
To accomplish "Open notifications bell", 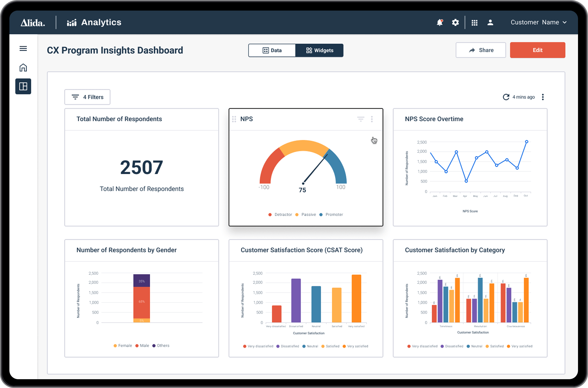I will (439, 23).
